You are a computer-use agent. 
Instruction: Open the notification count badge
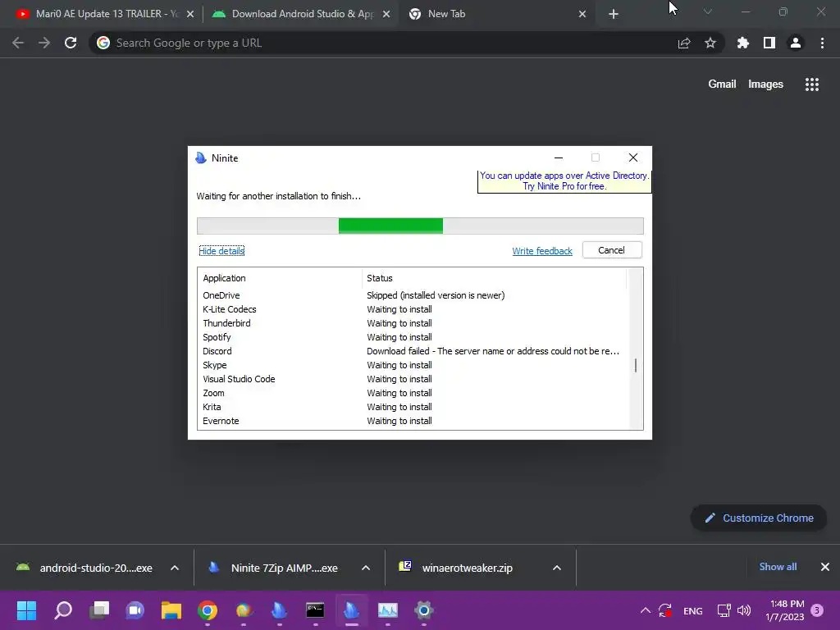coord(817,610)
